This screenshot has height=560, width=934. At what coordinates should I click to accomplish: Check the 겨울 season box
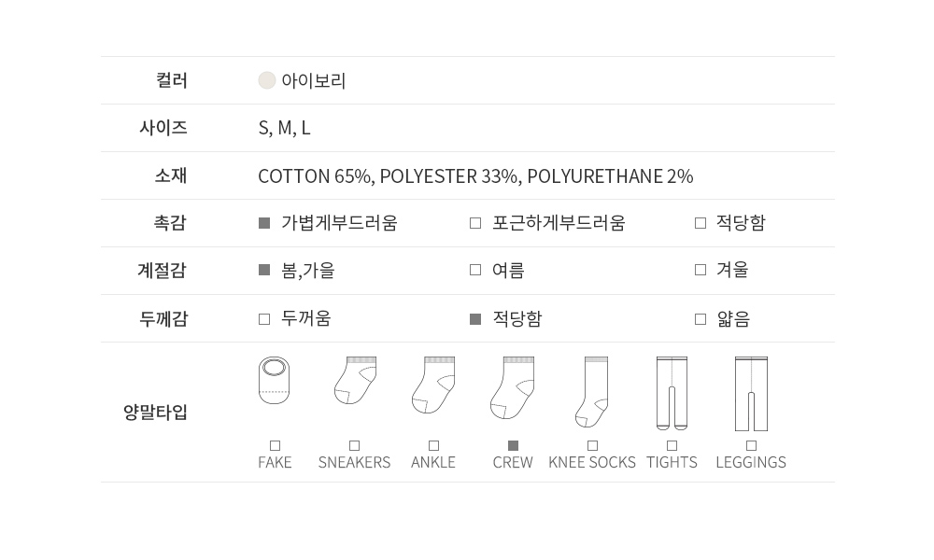(x=700, y=271)
